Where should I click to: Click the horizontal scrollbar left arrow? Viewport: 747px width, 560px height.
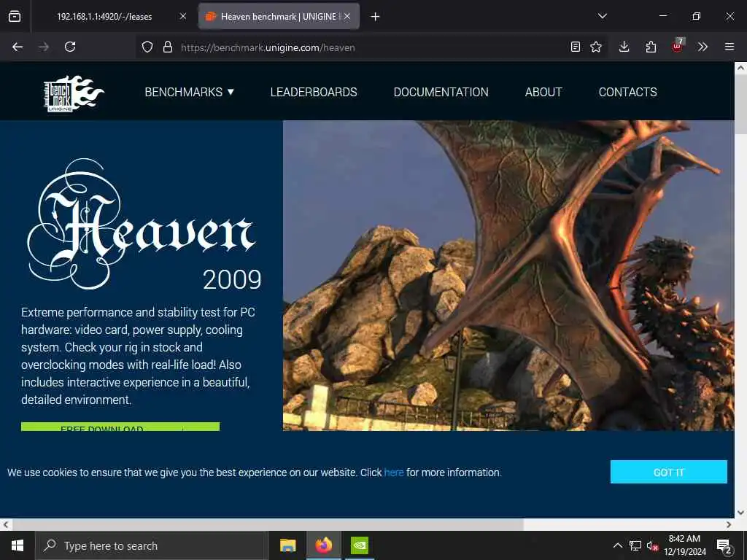tap(5, 524)
